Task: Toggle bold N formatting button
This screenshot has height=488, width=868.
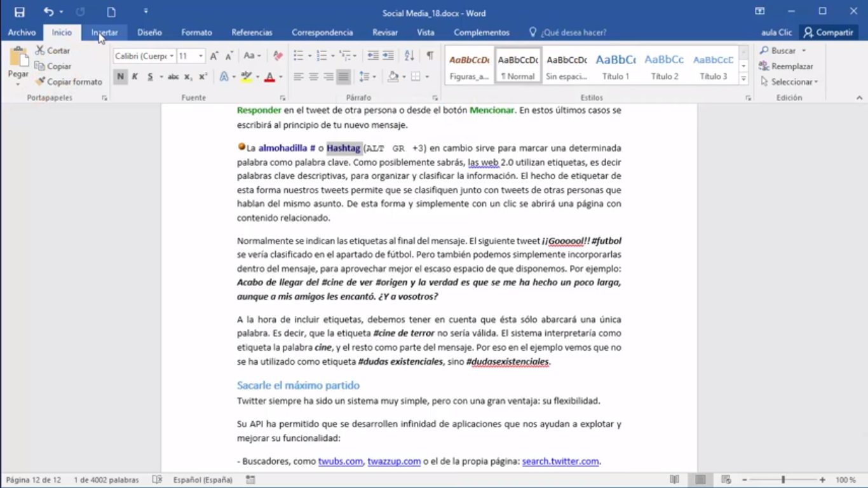Action: pos(120,77)
